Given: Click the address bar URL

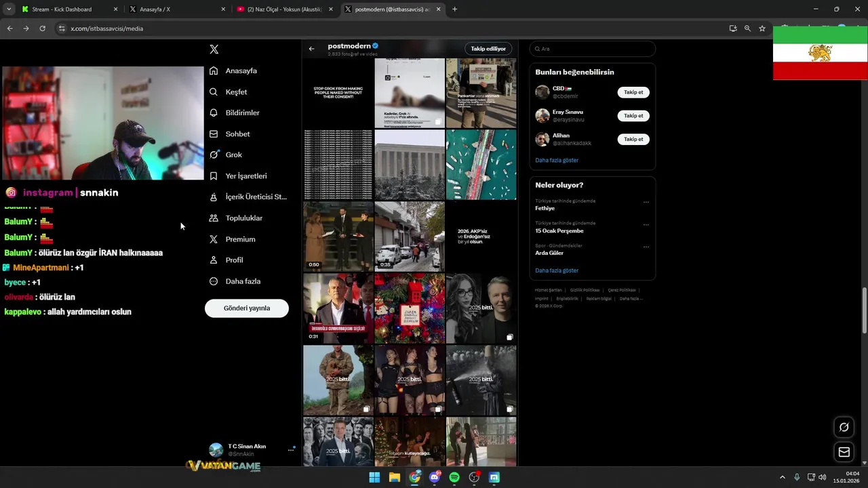Looking at the screenshot, I should pyautogui.click(x=106, y=28).
